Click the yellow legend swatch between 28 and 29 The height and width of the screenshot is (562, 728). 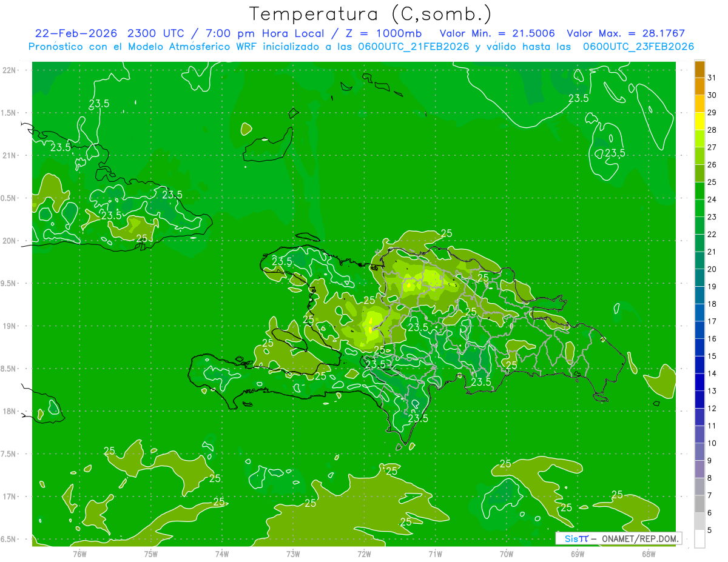[699, 121]
